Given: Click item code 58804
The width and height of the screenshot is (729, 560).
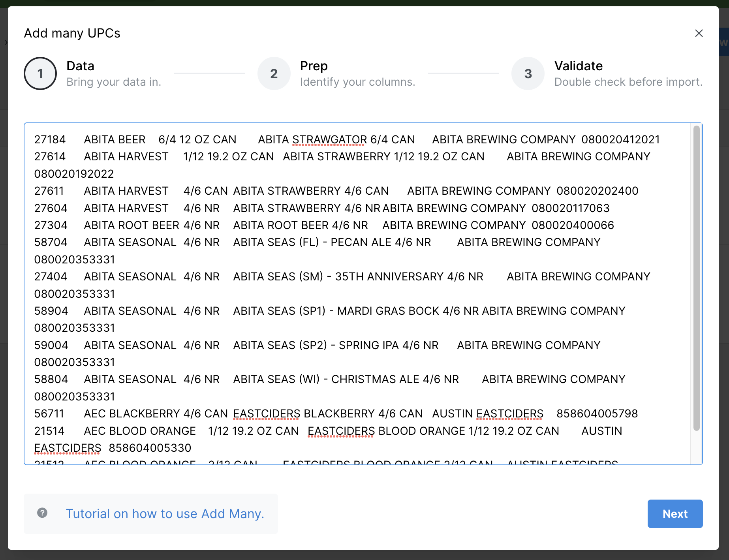Looking at the screenshot, I should [x=51, y=379].
